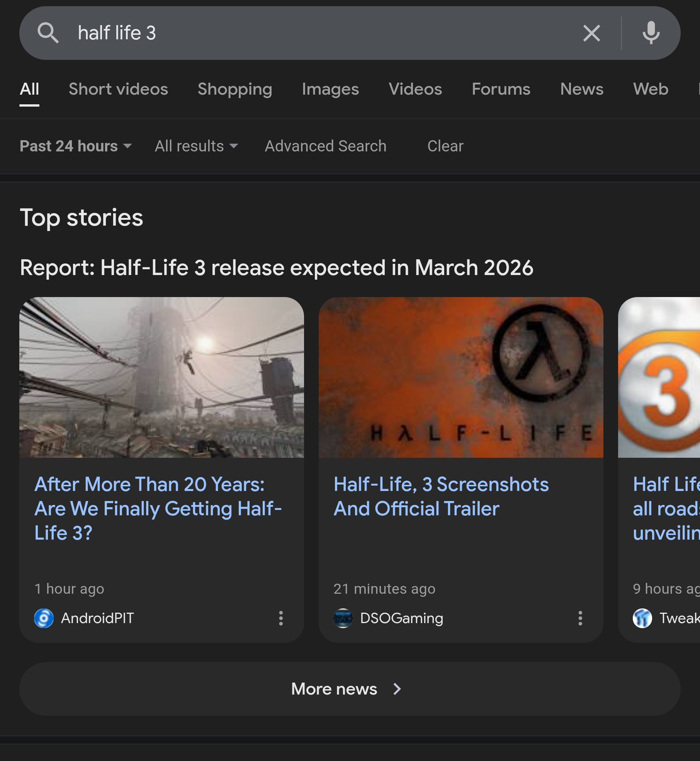Start voice search with the microphone icon

coord(651,33)
